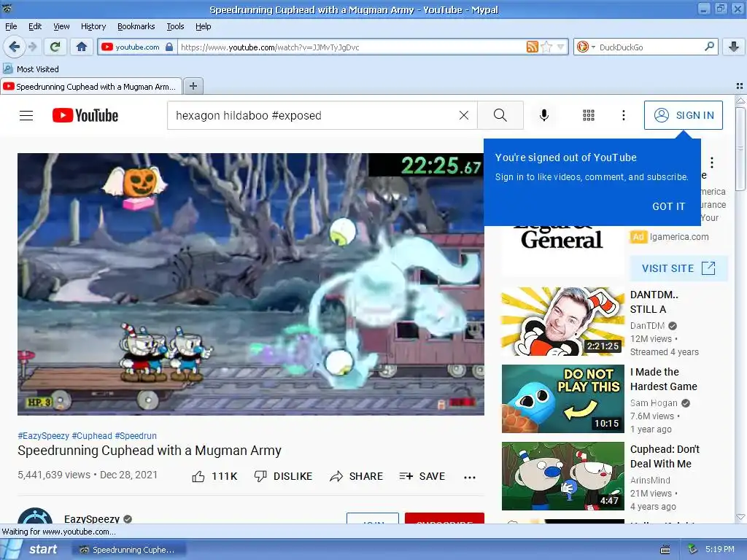This screenshot has height=560, width=747.
Task: Click the tray icon left of the clock
Action: point(692,549)
